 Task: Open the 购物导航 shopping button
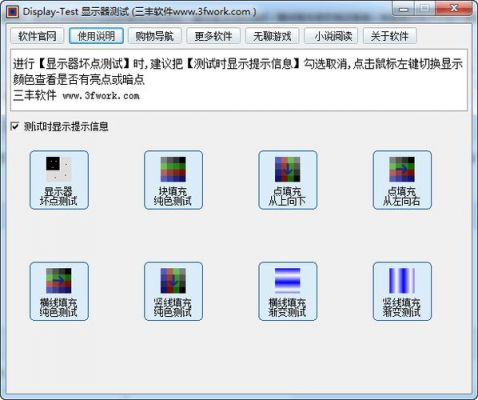155,36
